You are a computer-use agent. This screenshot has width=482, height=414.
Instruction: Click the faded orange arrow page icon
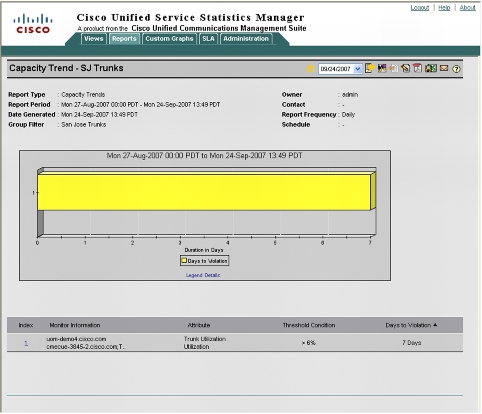click(x=394, y=68)
